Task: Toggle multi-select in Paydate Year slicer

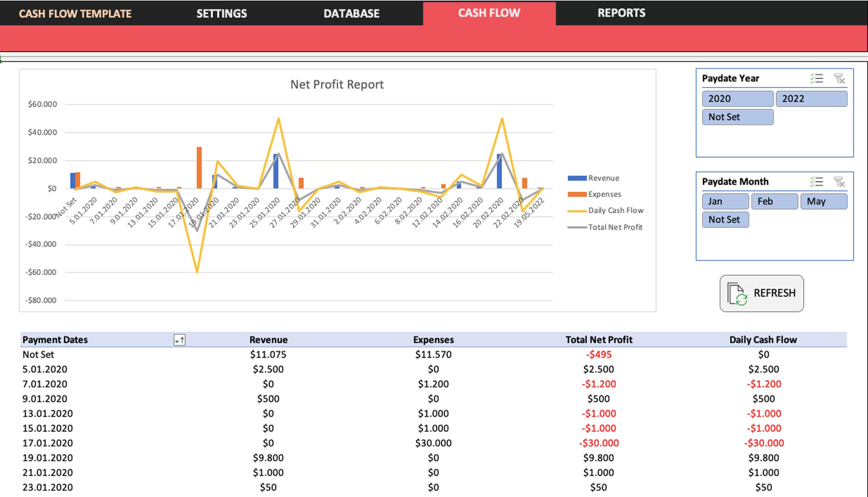Action: pyautogui.click(x=816, y=78)
